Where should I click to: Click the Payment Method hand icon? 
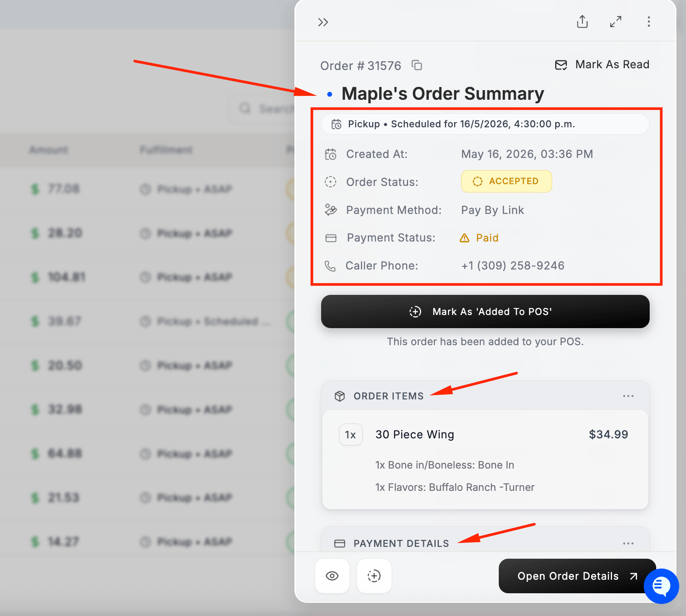[x=331, y=210]
